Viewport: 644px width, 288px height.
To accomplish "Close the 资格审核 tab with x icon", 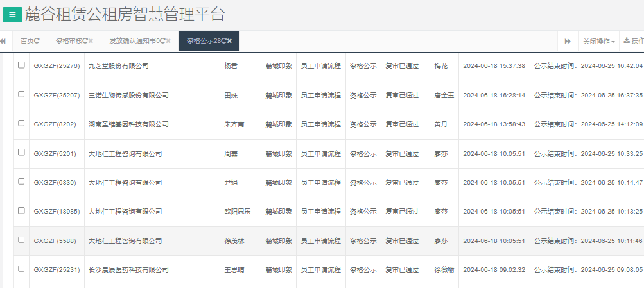I will pos(91,41).
